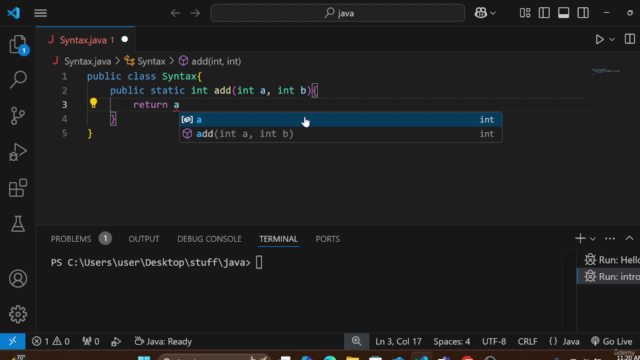Click the ports forwarded status item
The height and width of the screenshot is (360, 640).
coord(91,341)
